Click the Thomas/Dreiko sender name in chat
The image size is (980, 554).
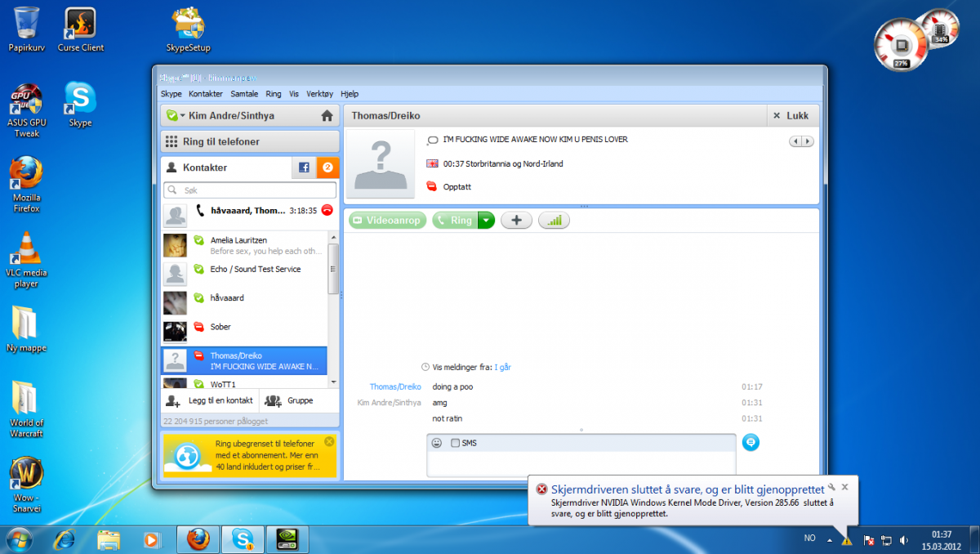point(395,386)
